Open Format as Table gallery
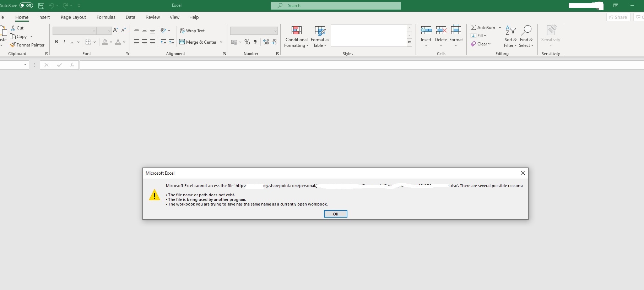Image resolution: width=644 pixels, height=290 pixels. [x=320, y=37]
